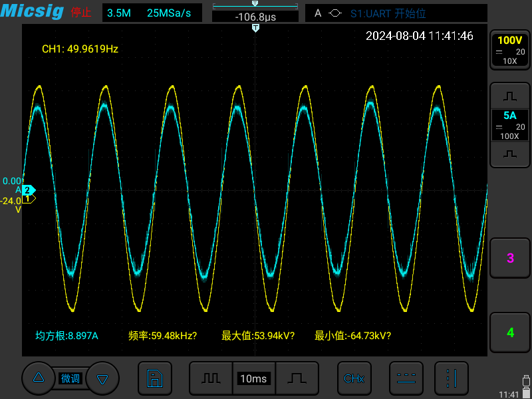532x399 pixels.
Task: Increase timebase with the single-pulse icon
Action: pyautogui.click(x=297, y=378)
